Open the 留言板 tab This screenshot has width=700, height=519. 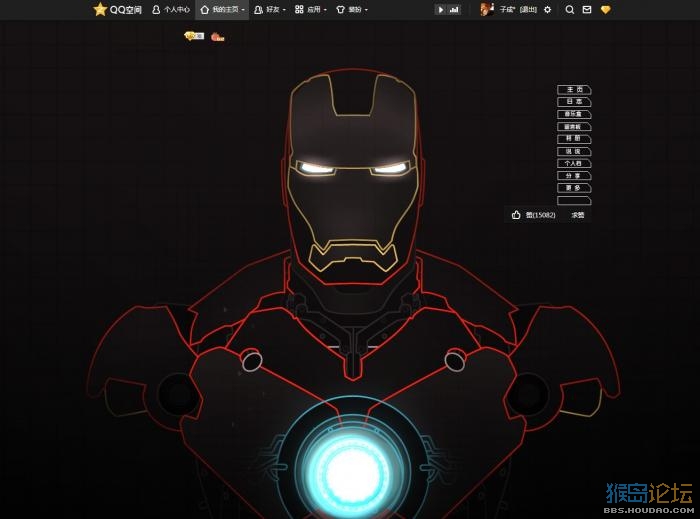574,127
